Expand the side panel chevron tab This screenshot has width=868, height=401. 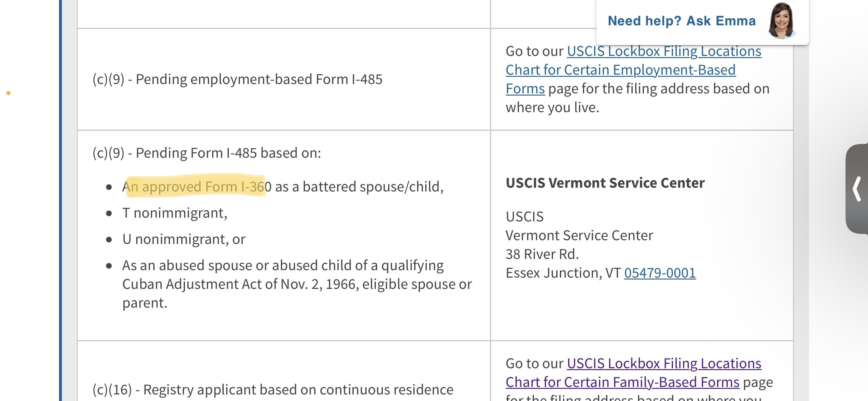click(x=857, y=189)
